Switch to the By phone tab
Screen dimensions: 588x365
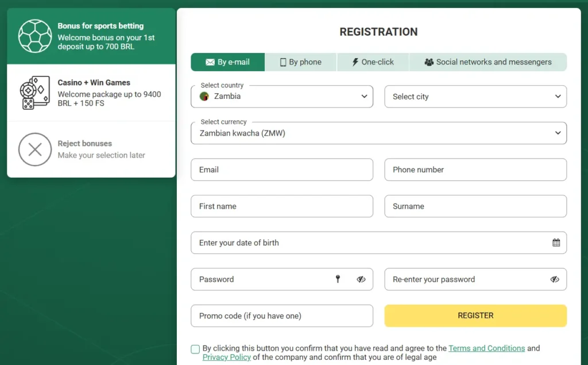(301, 62)
